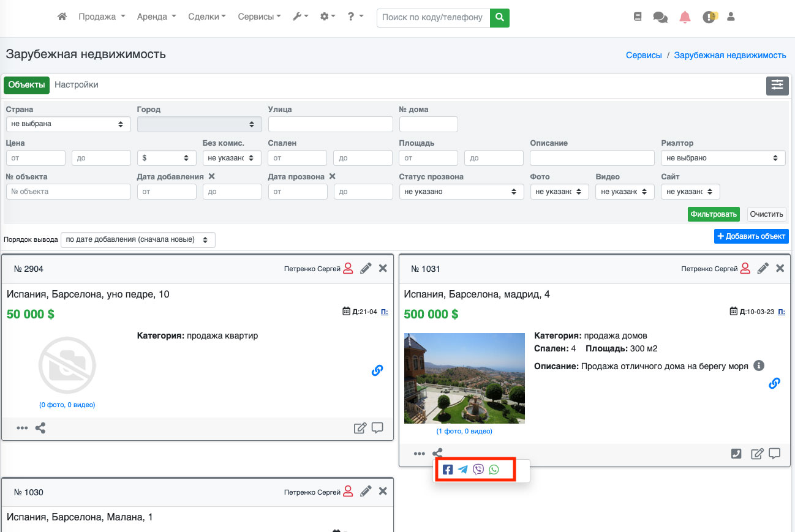Click Добавить объект button
795x532 pixels.
pos(751,236)
